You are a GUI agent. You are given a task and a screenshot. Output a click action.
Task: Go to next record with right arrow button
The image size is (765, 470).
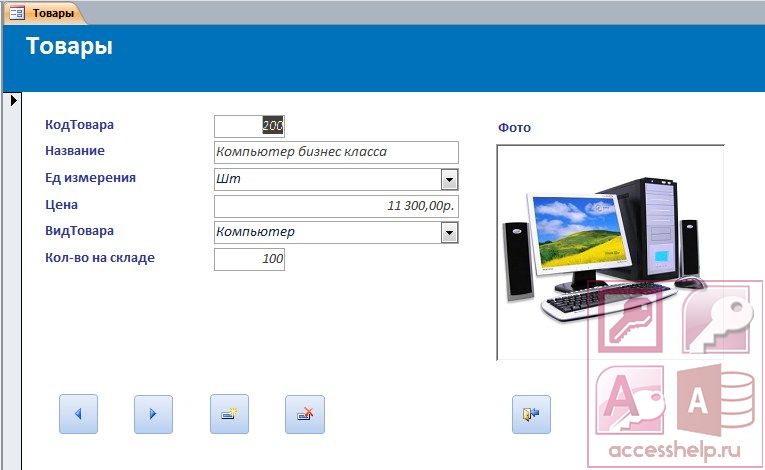pyautogui.click(x=153, y=414)
